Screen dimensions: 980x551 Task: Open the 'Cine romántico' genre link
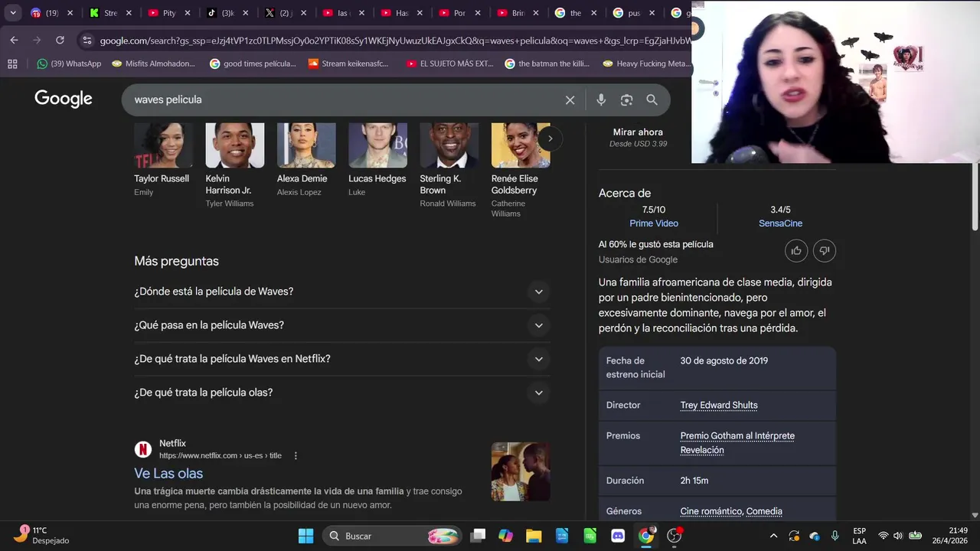711,511
